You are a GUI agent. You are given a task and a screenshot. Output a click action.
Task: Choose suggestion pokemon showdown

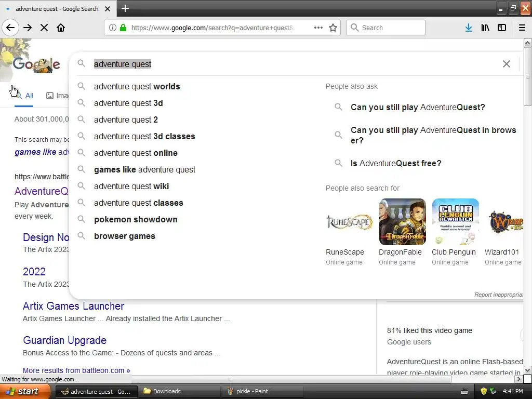(x=136, y=220)
